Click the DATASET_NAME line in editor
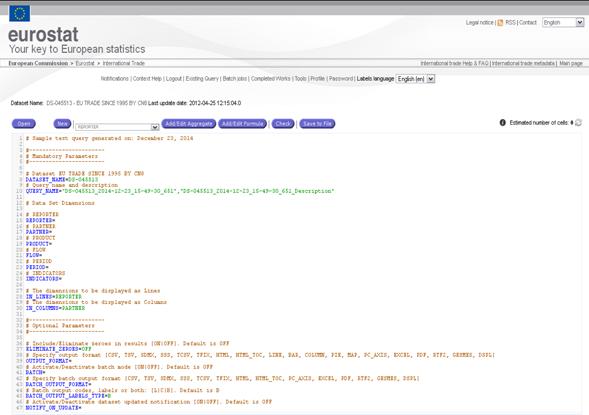 pos(62,180)
